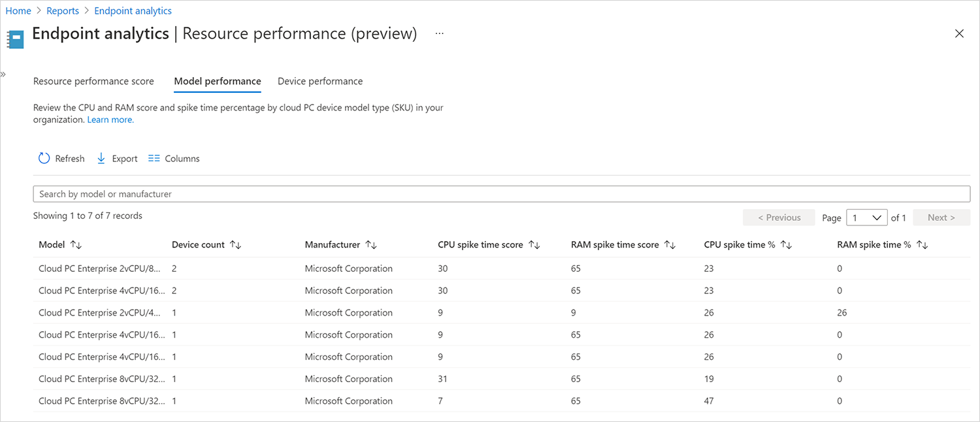Screen dimensions: 980x422
Task: Open the Resource performance score tab
Action: [93, 80]
